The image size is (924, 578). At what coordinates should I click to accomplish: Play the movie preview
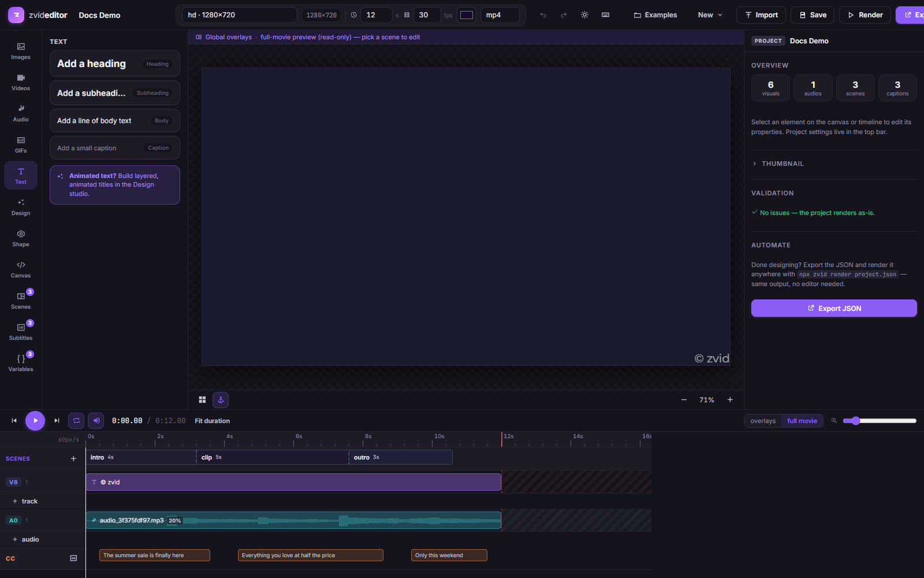tap(35, 421)
